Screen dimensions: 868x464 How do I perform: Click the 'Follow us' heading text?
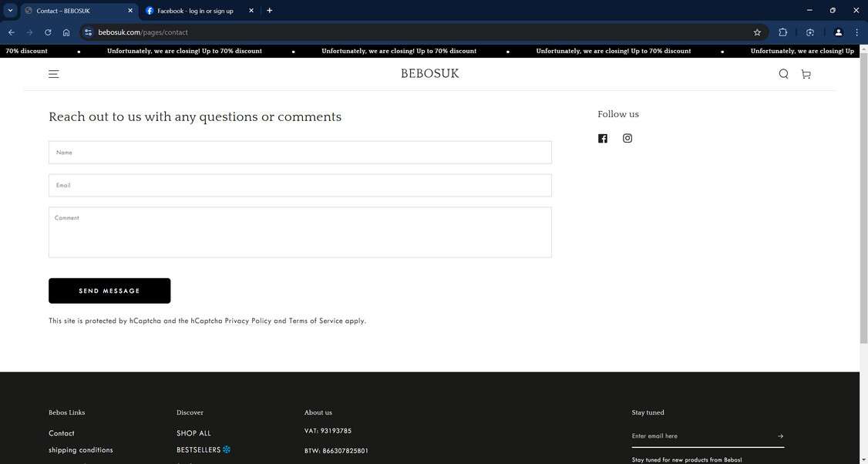point(618,114)
